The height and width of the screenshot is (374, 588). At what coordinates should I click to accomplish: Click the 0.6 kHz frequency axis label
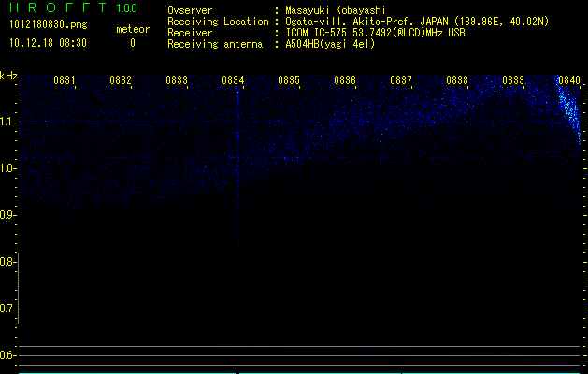(7, 355)
